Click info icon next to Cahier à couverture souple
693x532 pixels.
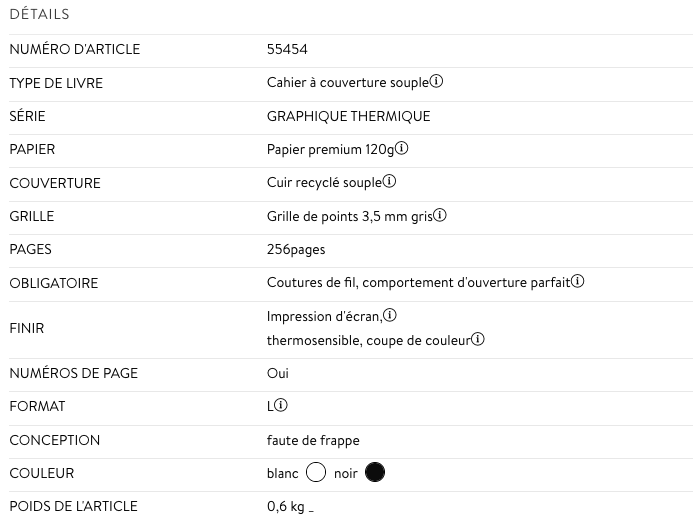click(x=437, y=82)
